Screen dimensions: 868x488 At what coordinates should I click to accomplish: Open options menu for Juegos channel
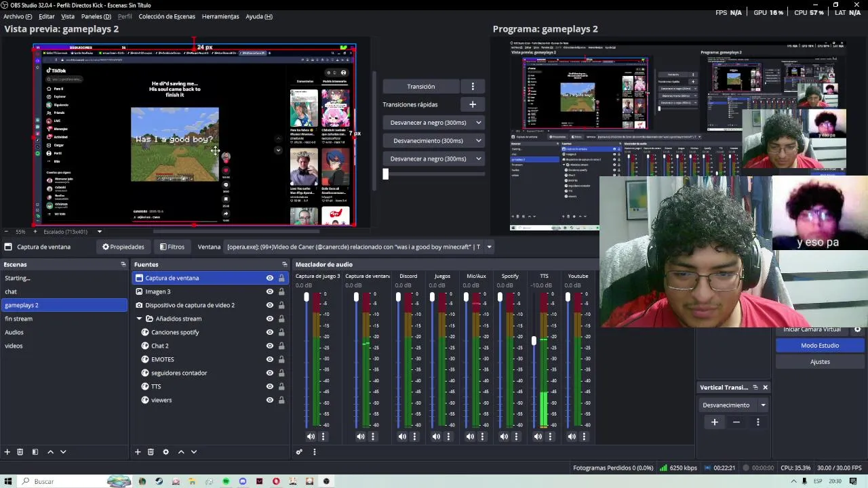448,436
